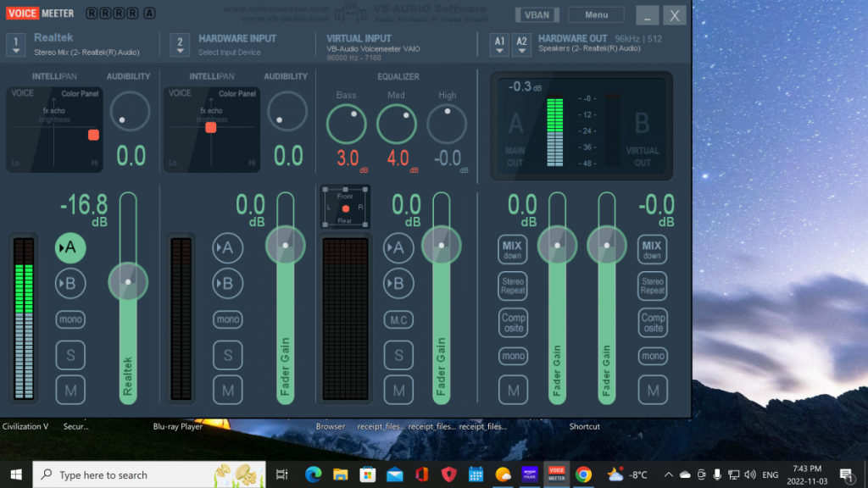Image resolution: width=868 pixels, height=488 pixels.
Task: Toggle mono on the bus B output
Action: coord(653,356)
